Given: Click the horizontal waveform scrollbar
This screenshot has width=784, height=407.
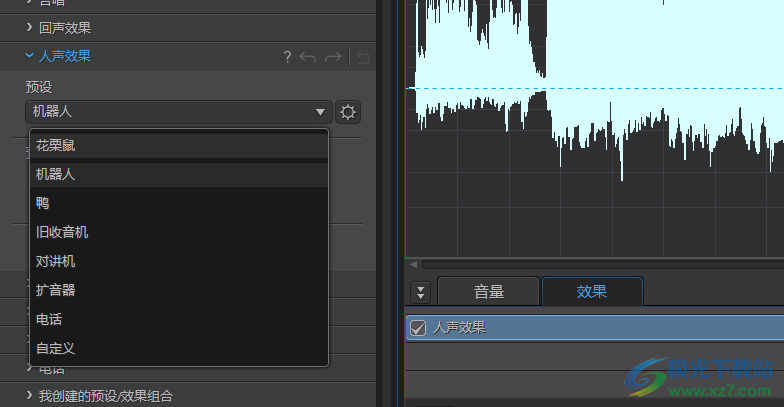Looking at the screenshot, I should (600, 265).
